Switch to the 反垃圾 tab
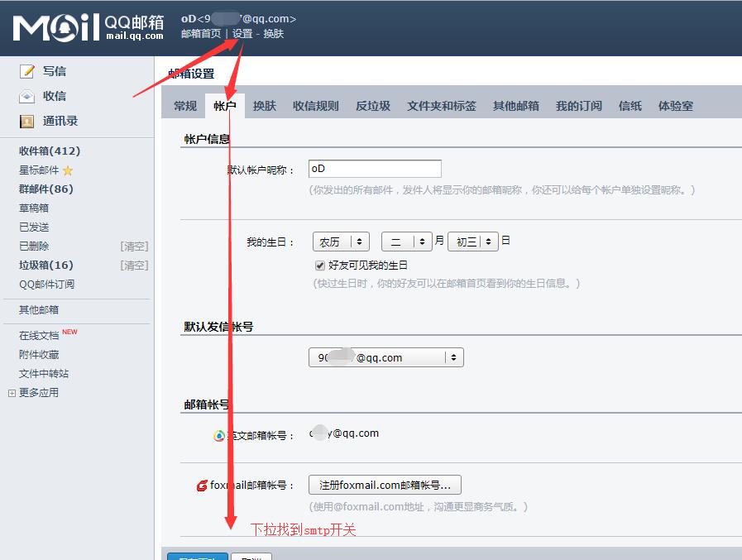This screenshot has height=560, width=742. 372,106
